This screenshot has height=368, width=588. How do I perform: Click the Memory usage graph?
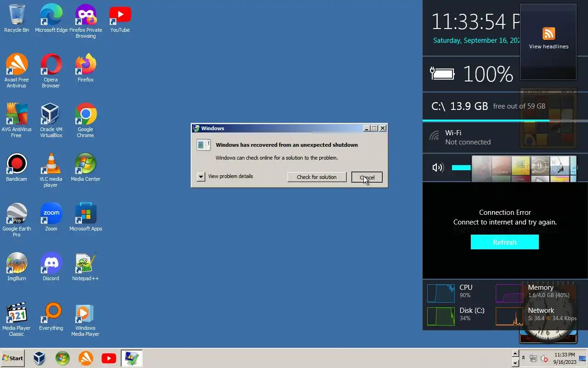[509, 293]
